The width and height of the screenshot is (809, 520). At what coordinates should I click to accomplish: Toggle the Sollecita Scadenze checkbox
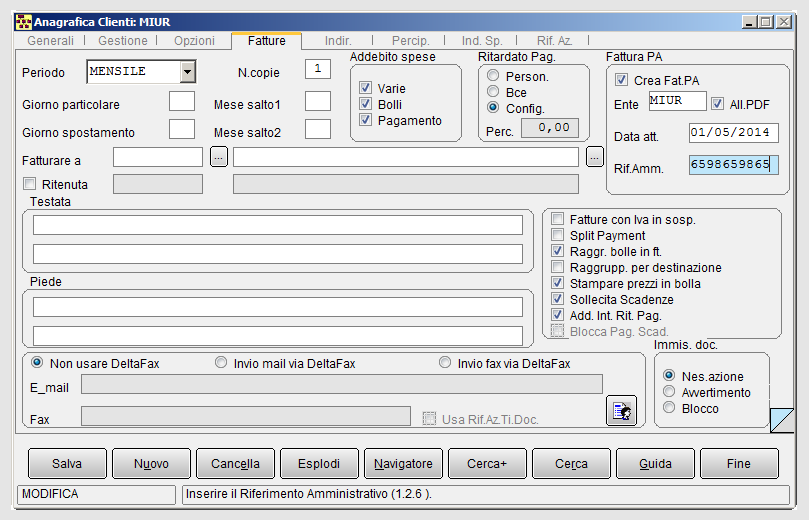[557, 299]
